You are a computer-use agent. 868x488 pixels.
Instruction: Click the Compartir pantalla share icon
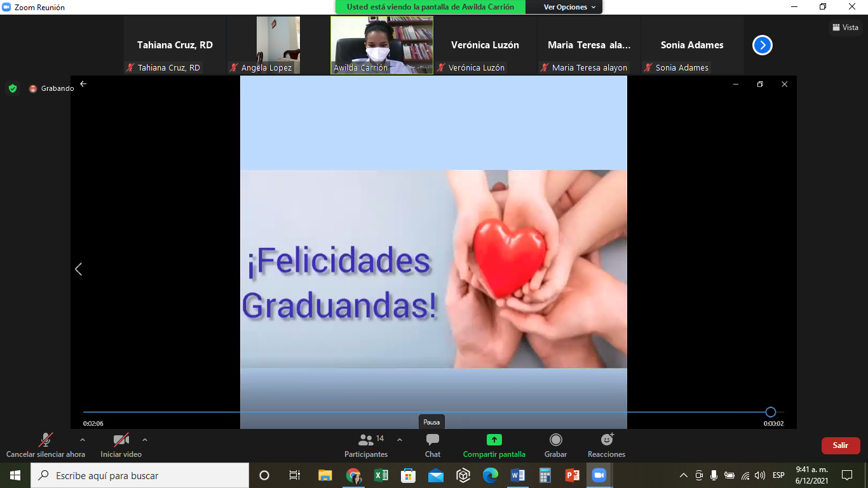click(494, 440)
